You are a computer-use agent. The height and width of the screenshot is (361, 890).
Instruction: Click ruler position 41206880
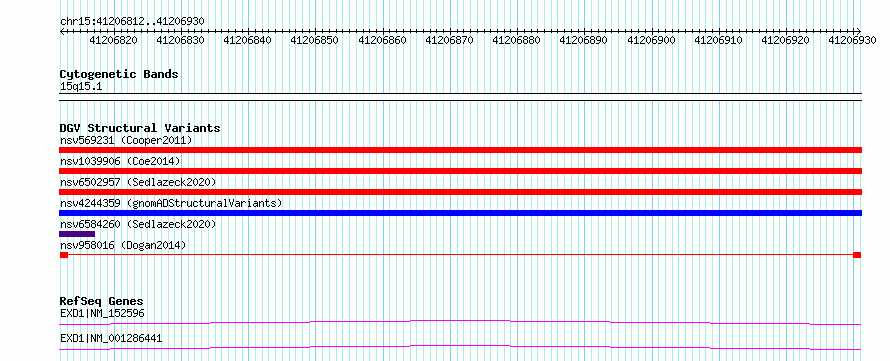point(517,40)
